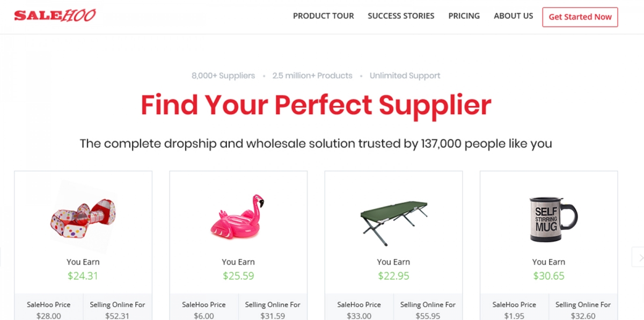Viewport: 644px width, 320px height.
Task: Click the play tunnel product image
Action: pos(83,220)
